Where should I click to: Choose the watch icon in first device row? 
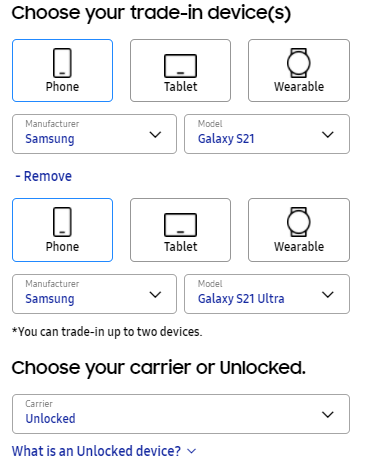(299, 63)
